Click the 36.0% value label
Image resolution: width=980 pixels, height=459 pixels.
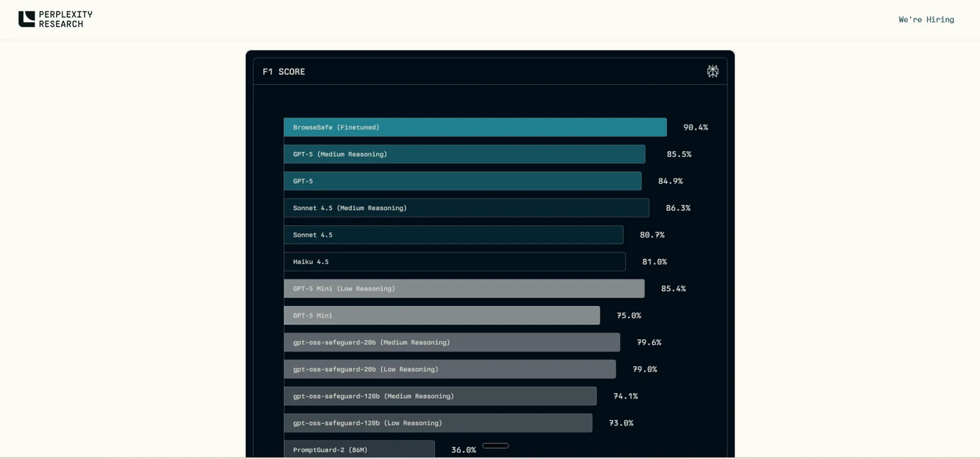(x=463, y=449)
